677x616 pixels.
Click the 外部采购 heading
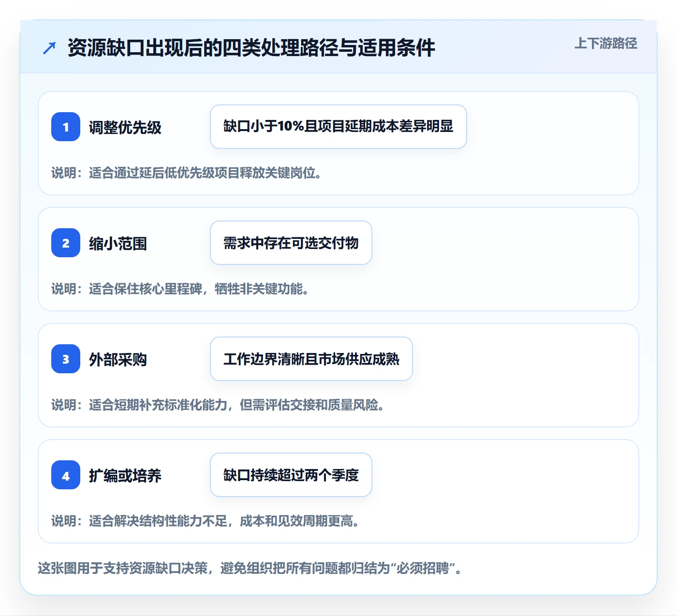118,360
